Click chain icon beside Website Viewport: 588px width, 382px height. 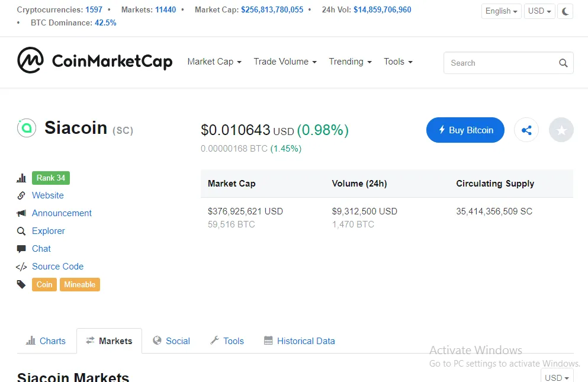pos(21,195)
